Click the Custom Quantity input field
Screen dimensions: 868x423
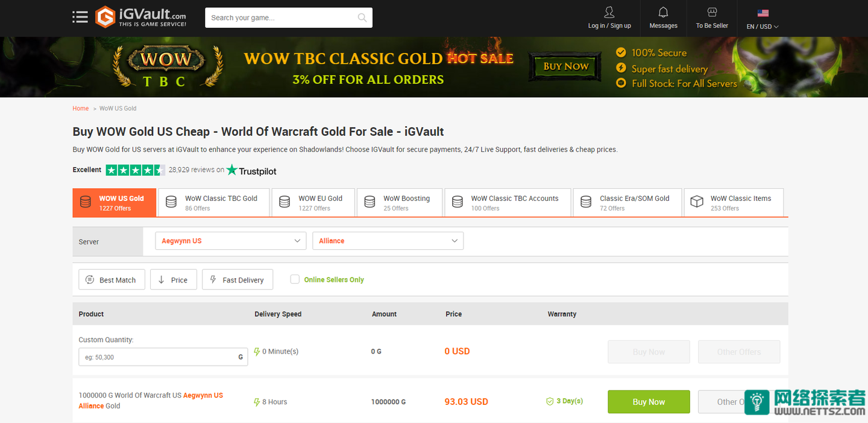tap(163, 357)
